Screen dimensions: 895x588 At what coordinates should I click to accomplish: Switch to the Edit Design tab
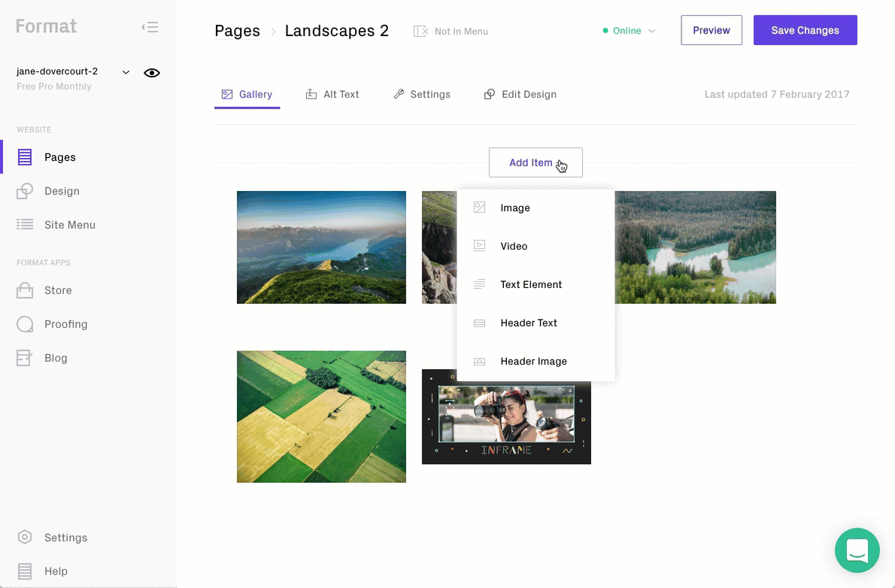click(520, 95)
